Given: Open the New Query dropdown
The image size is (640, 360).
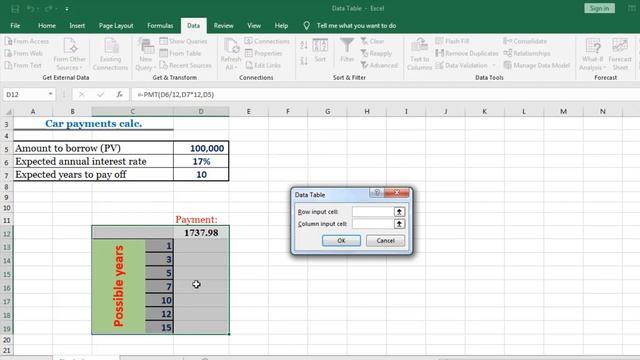Looking at the screenshot, I should [146, 54].
